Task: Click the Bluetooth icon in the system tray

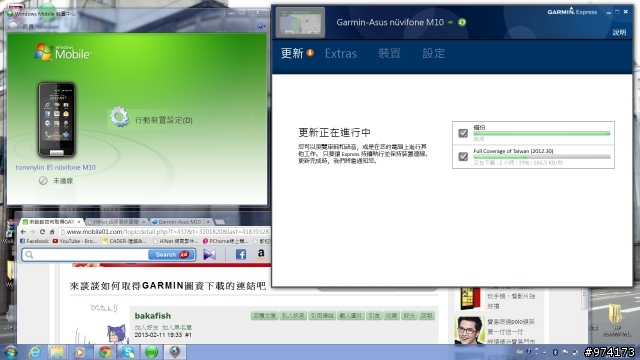Action: pyautogui.click(x=555, y=352)
